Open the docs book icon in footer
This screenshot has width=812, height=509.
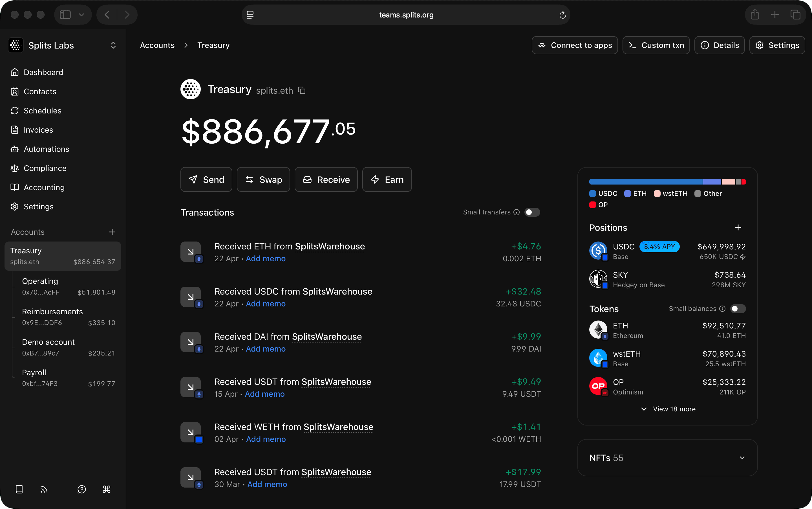19,489
